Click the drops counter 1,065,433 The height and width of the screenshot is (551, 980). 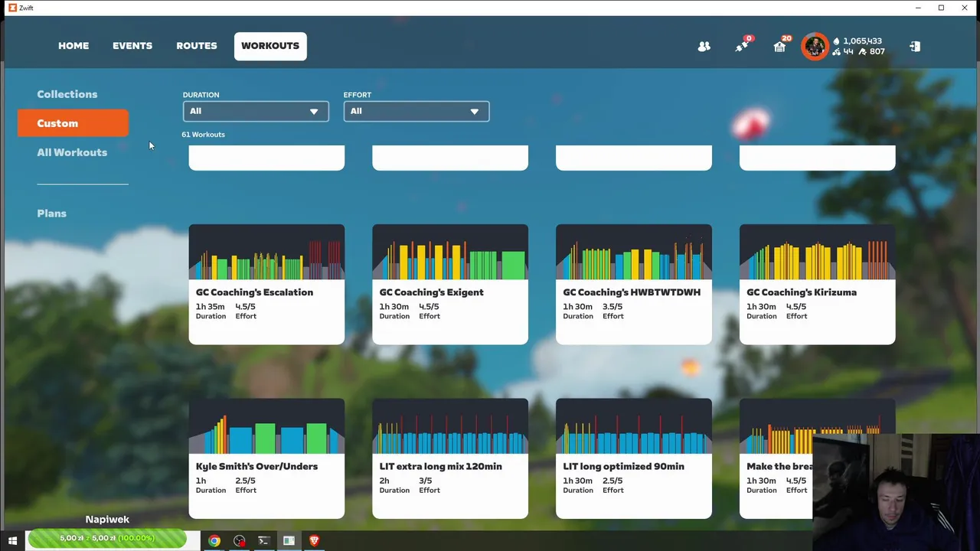pyautogui.click(x=858, y=41)
